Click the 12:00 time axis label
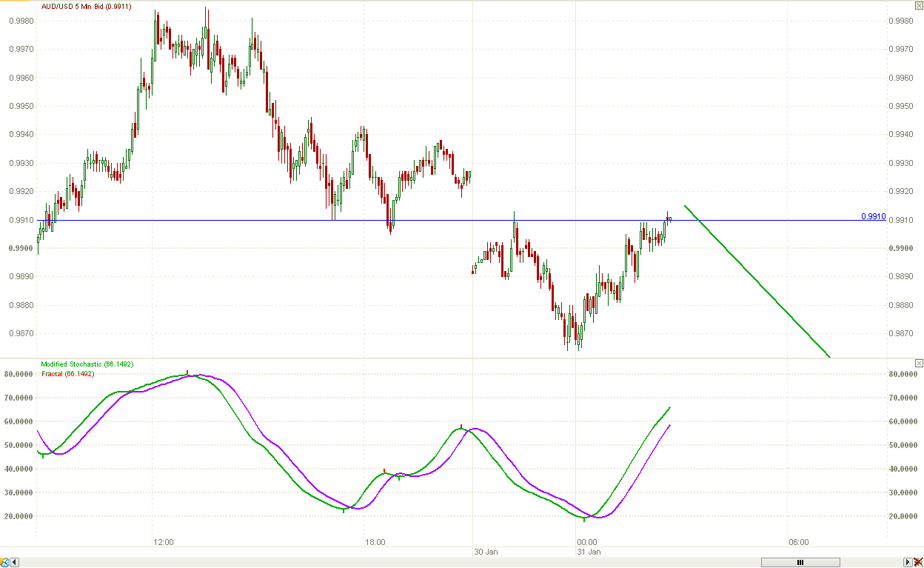The height and width of the screenshot is (568, 924). click(163, 542)
